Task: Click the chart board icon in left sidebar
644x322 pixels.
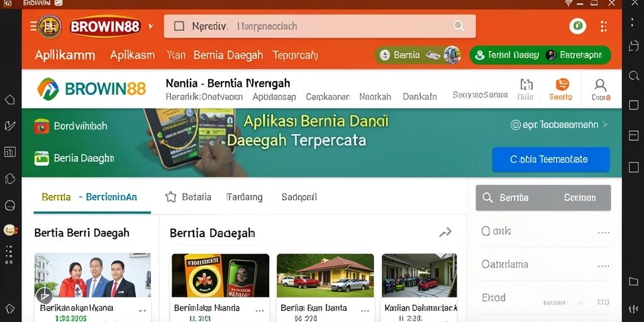Action: click(10, 152)
